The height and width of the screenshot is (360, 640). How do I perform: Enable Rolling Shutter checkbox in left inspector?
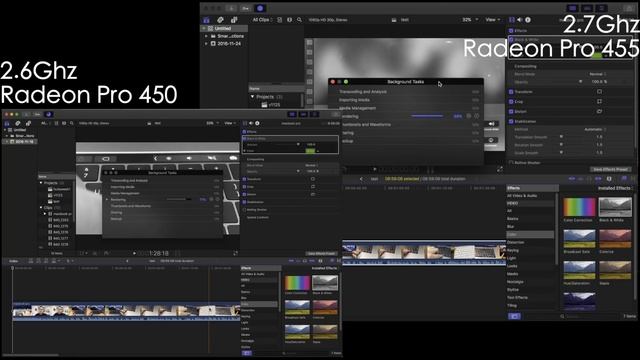pos(244,210)
